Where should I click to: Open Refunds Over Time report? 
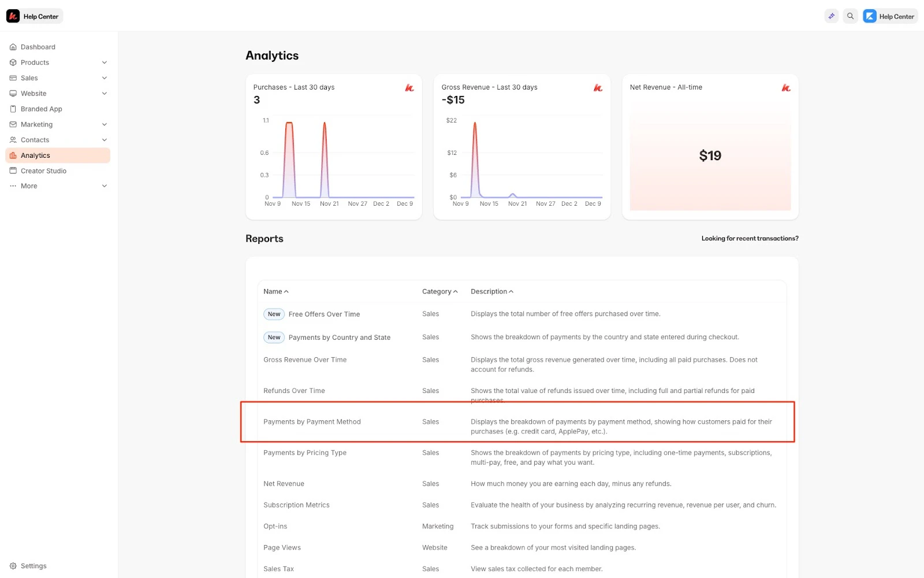[x=294, y=391]
